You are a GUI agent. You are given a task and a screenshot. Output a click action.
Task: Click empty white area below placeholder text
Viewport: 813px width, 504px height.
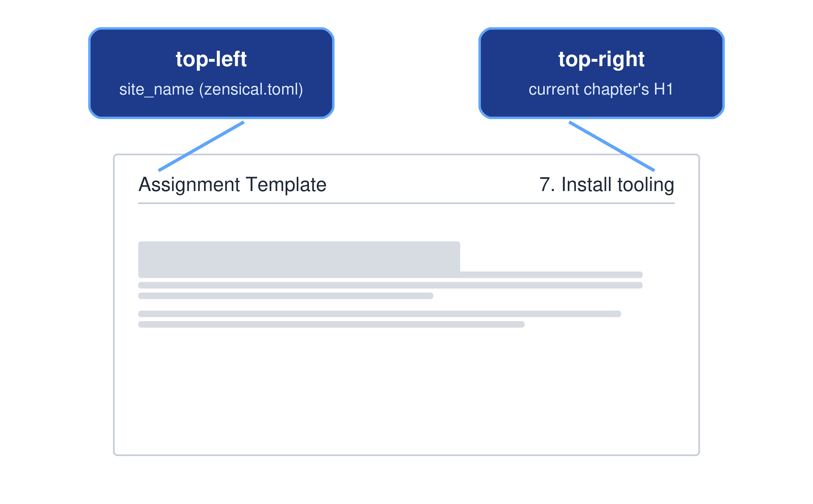click(406, 393)
